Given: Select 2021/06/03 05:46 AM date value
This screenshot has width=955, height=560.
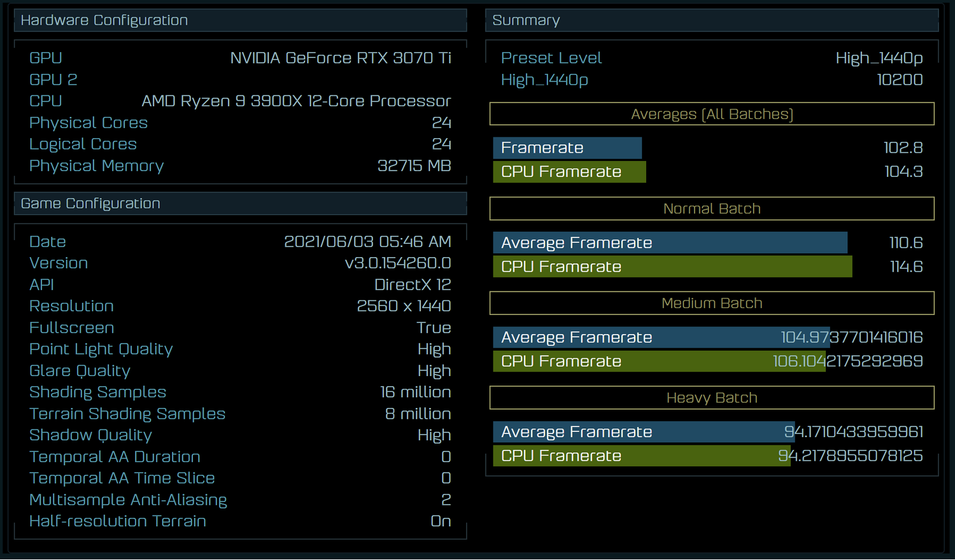Looking at the screenshot, I should (x=367, y=242).
